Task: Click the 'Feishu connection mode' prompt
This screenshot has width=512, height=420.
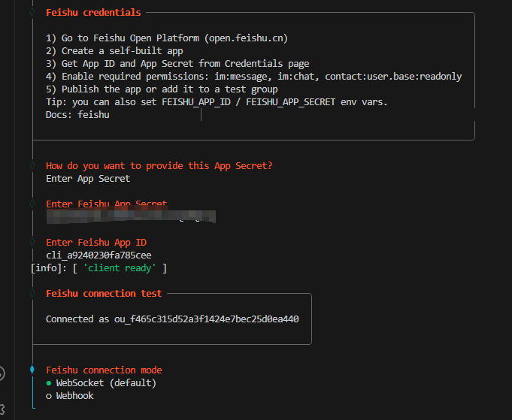Action: pos(104,370)
